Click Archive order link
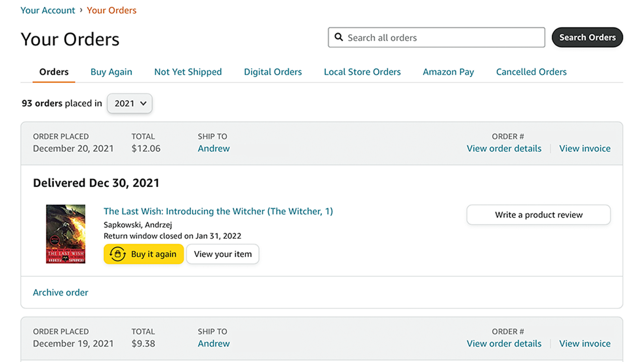 coord(60,292)
